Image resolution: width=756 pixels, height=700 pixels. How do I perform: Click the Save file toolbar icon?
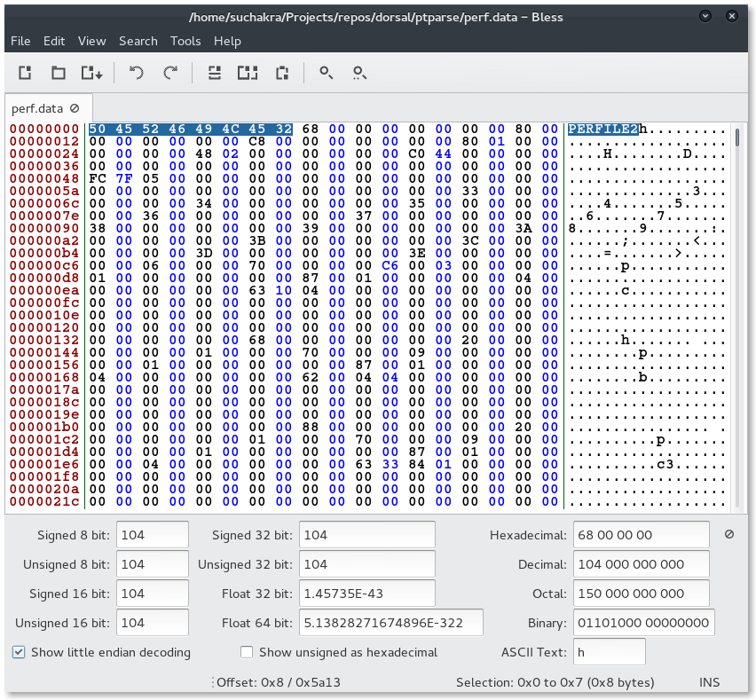[91, 73]
